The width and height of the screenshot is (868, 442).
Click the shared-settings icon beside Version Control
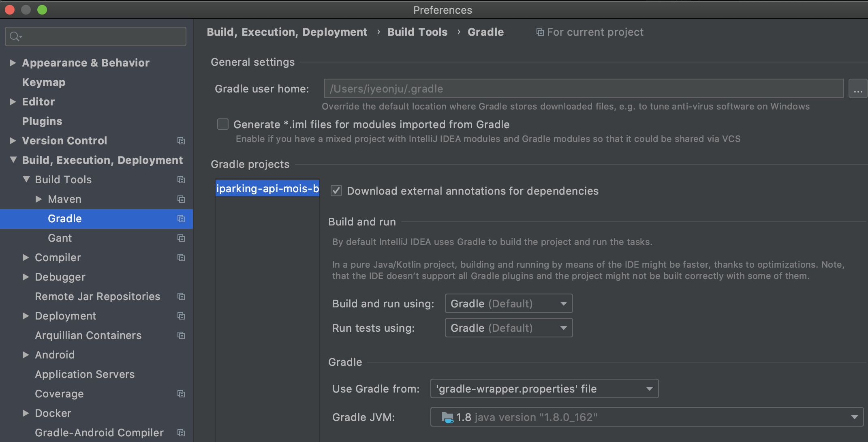[181, 141]
